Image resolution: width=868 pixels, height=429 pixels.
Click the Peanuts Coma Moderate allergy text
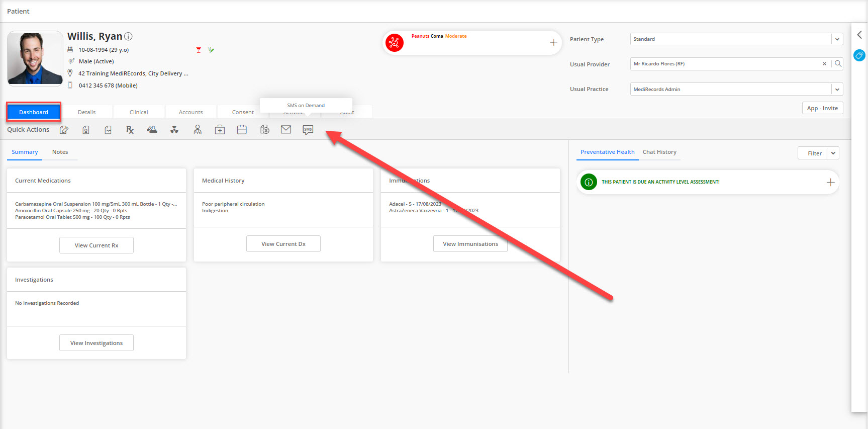click(439, 36)
